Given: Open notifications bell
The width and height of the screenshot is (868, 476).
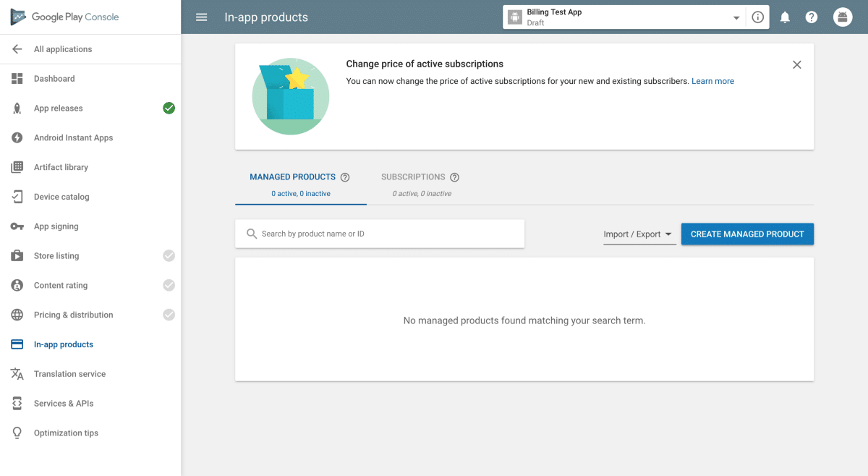Looking at the screenshot, I should point(785,17).
